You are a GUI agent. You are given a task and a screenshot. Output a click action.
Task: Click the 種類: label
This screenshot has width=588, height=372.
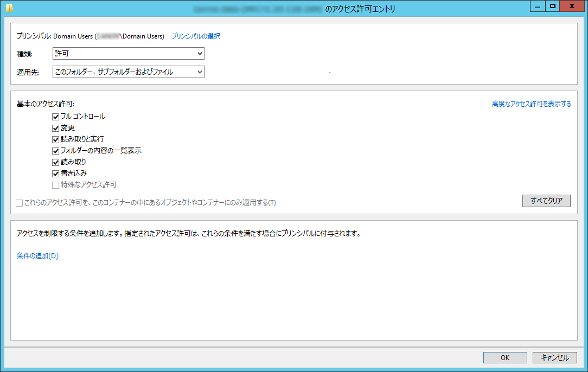pos(25,54)
